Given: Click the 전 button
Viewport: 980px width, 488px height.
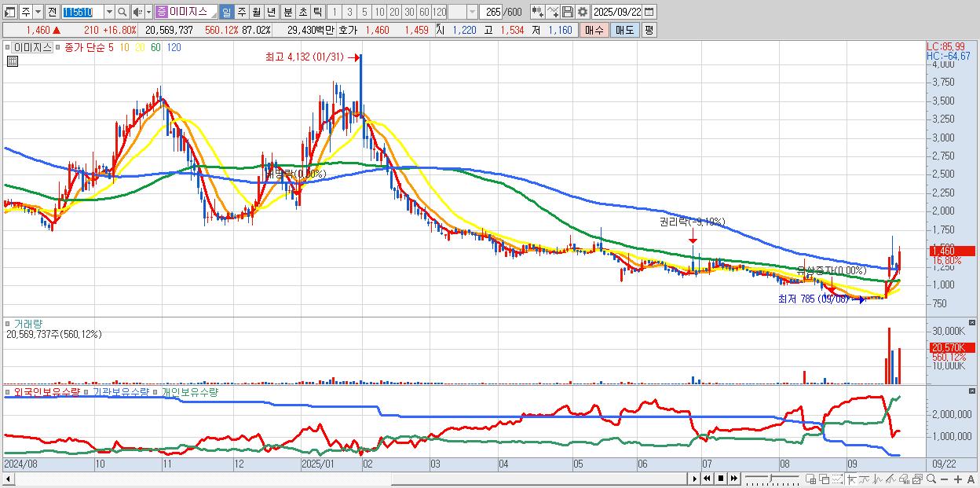Looking at the screenshot, I should coord(53,12).
